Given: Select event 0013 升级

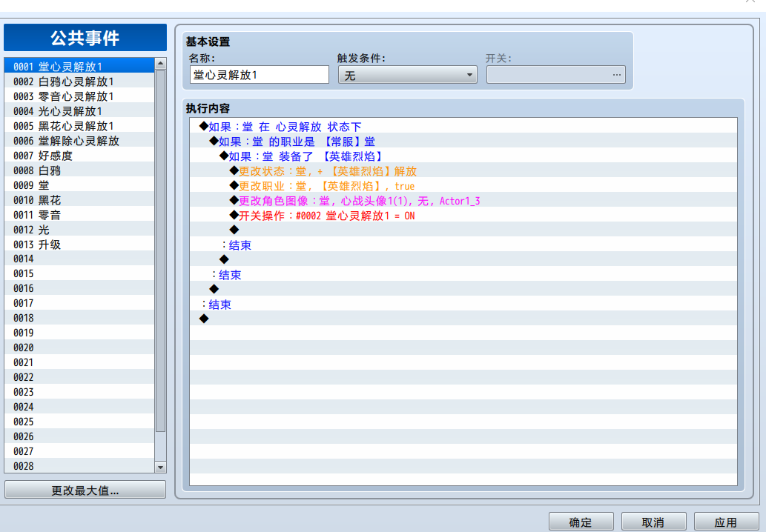Looking at the screenshot, I should [x=79, y=244].
